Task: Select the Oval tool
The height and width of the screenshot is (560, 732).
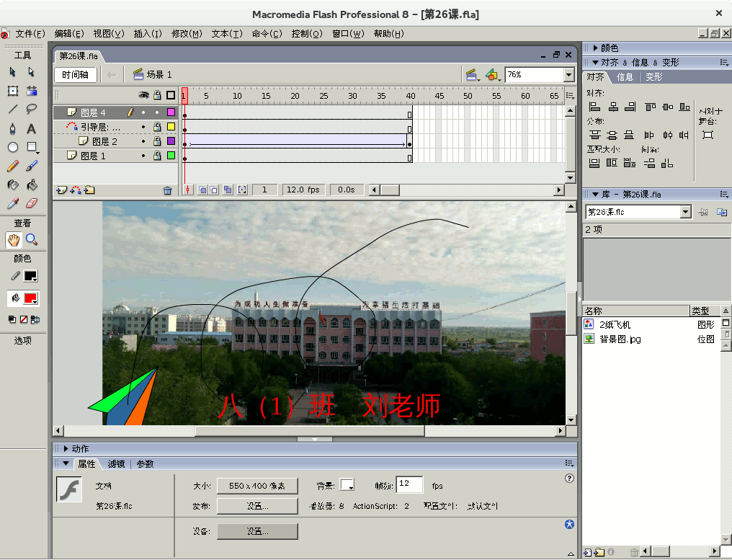Action: (12, 147)
